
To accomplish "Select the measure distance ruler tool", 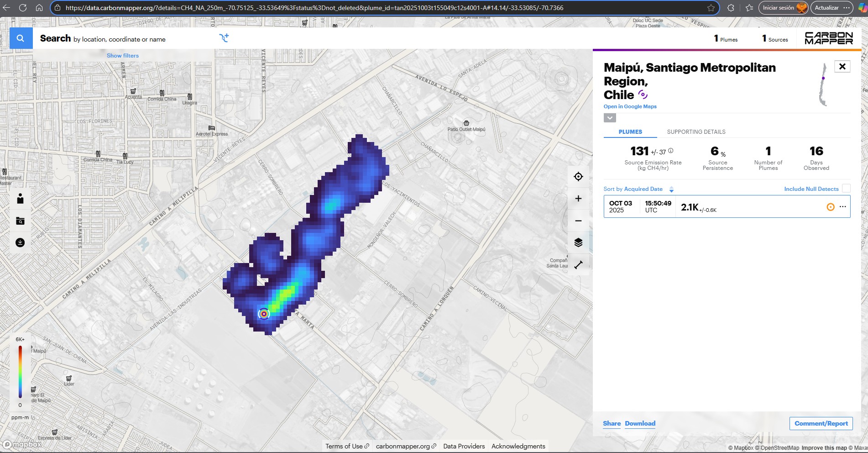I will [x=578, y=265].
